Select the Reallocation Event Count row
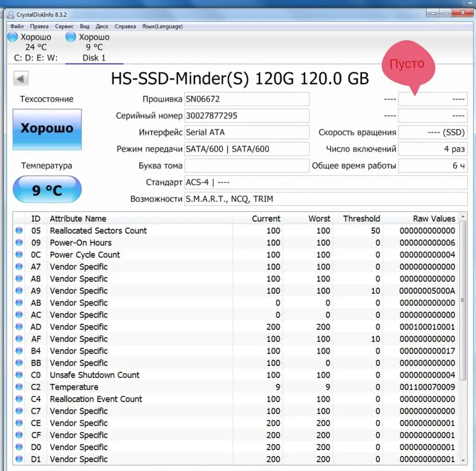The width and height of the screenshot is (476, 471). click(96, 399)
